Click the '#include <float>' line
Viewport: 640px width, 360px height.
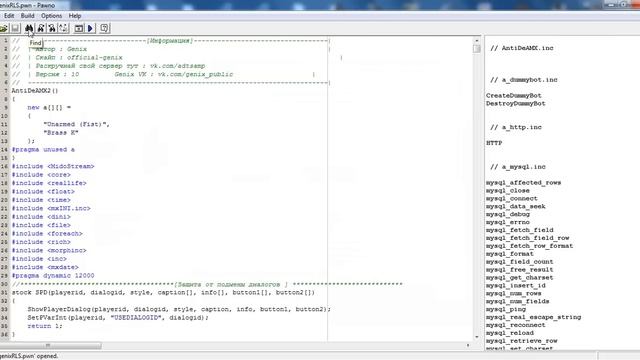[43, 191]
